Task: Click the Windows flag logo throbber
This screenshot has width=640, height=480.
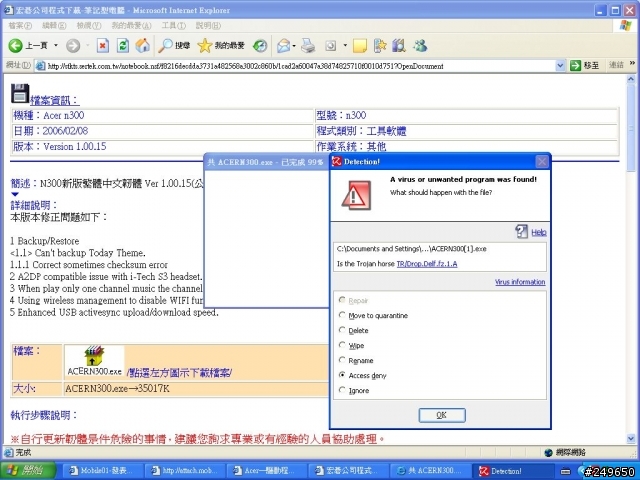Action: coord(625,26)
